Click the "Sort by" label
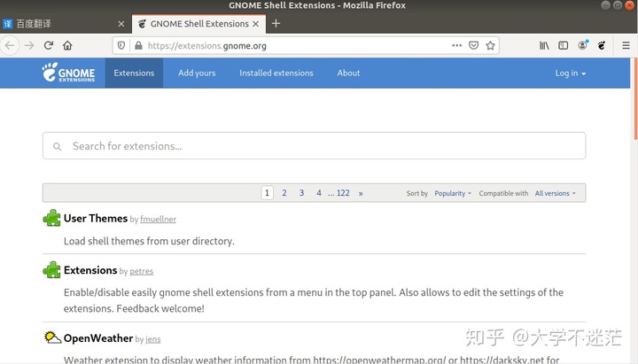Image resolution: width=638 pixels, height=364 pixels. 417,193
